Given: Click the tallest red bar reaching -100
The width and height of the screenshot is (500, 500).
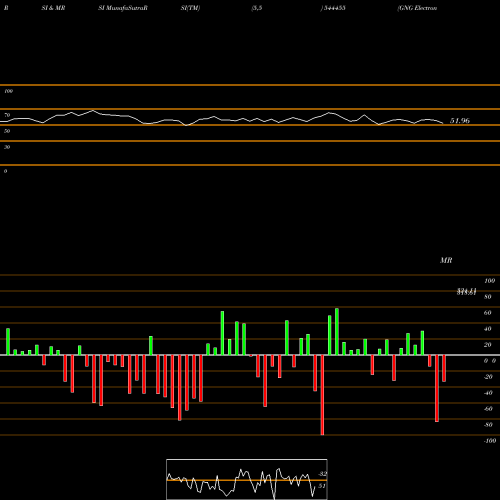Looking at the screenshot, I should (x=322, y=395).
